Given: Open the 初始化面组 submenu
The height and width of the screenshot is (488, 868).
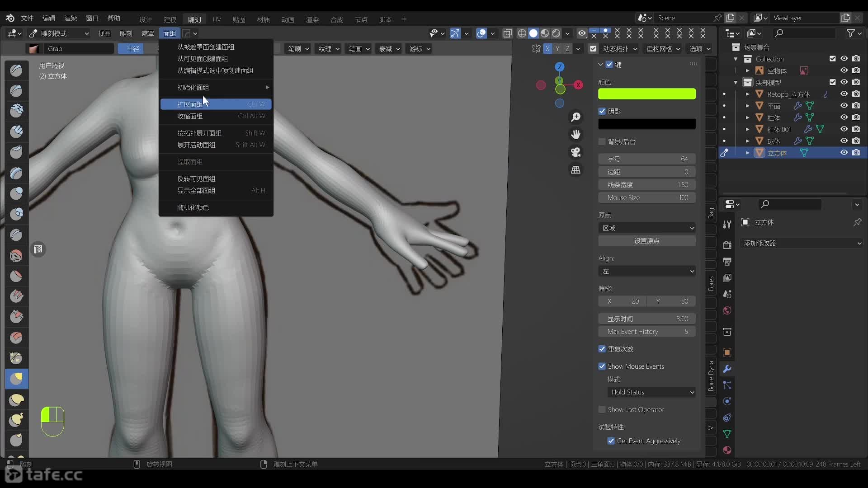Looking at the screenshot, I should tap(216, 87).
